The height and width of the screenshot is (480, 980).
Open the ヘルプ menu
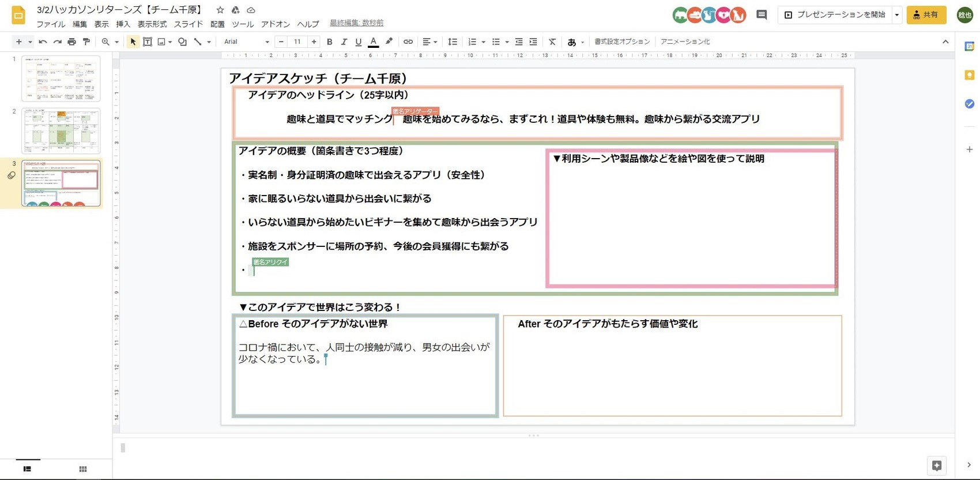pos(308,24)
